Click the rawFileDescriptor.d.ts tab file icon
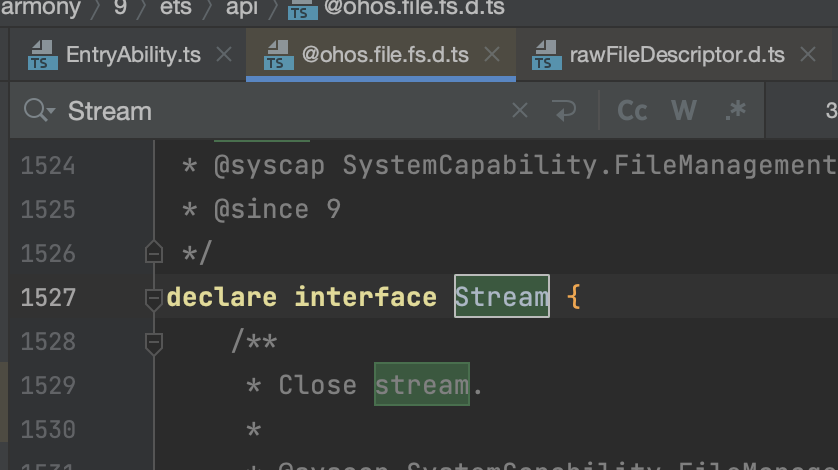This screenshot has width=838, height=470. click(x=546, y=55)
